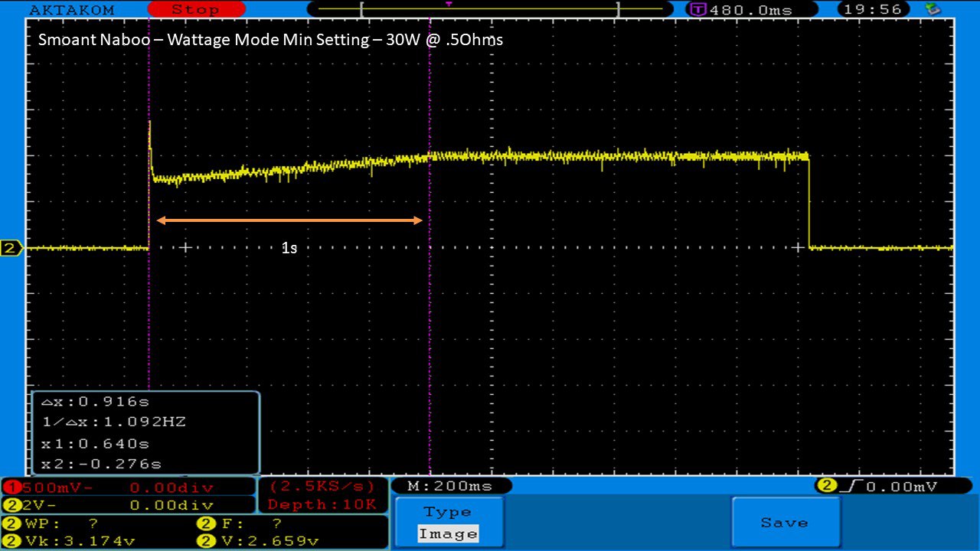
Task: Click the magenta trigger position triangle at top
Action: [449, 4]
